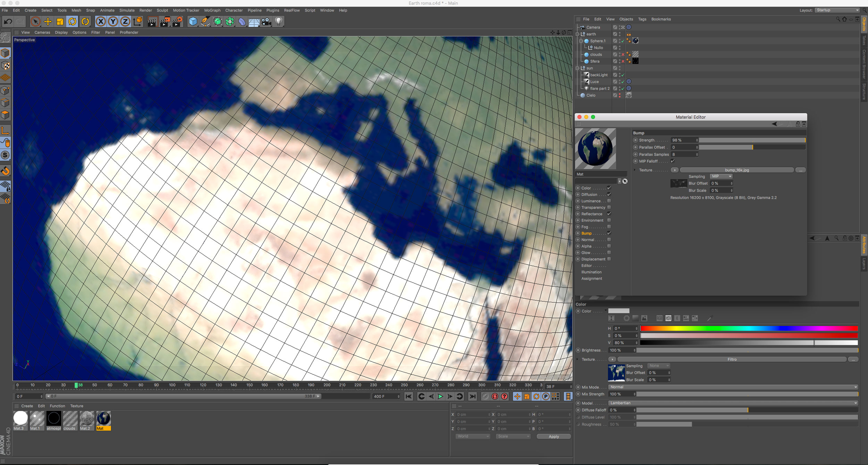The width and height of the screenshot is (868, 465).
Task: Toggle the Bump channel checkbox
Action: 609,233
